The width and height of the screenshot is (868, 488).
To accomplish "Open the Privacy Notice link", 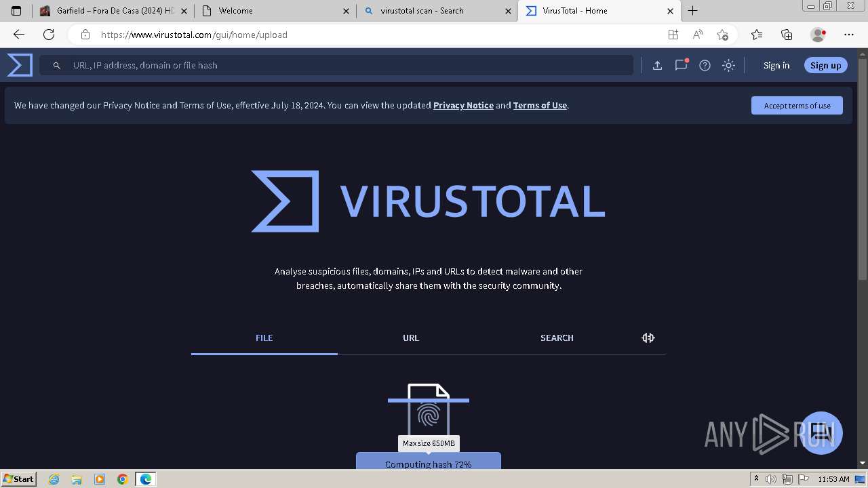I will pyautogui.click(x=463, y=105).
